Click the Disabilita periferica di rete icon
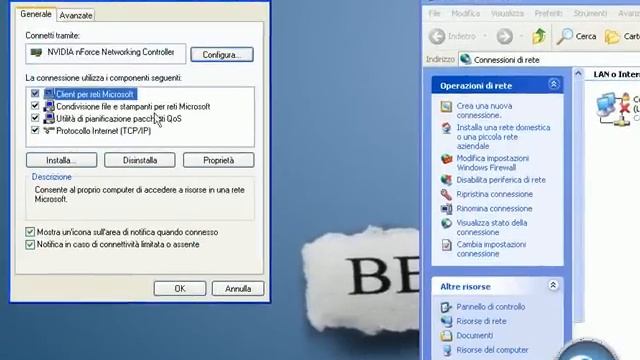 [446, 180]
